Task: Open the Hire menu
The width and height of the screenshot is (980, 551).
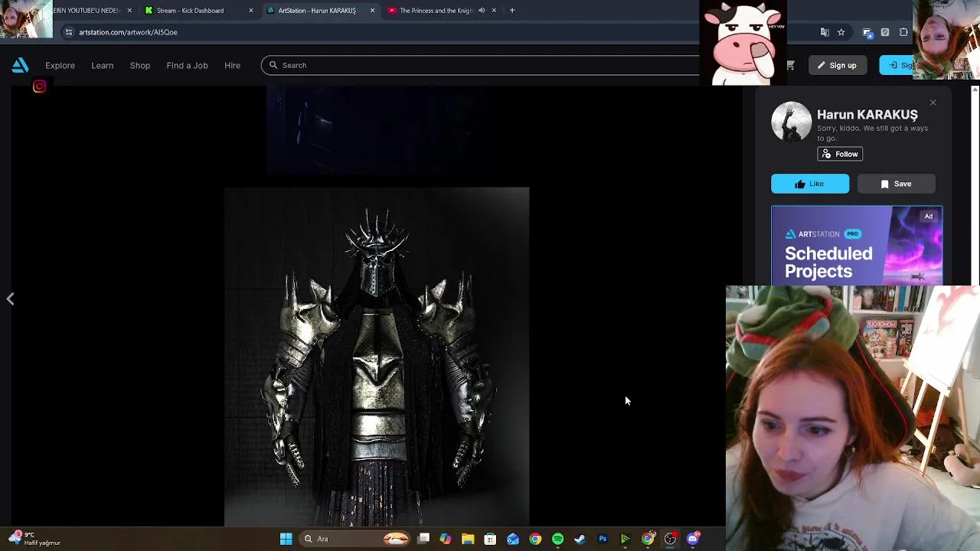Action: point(232,65)
